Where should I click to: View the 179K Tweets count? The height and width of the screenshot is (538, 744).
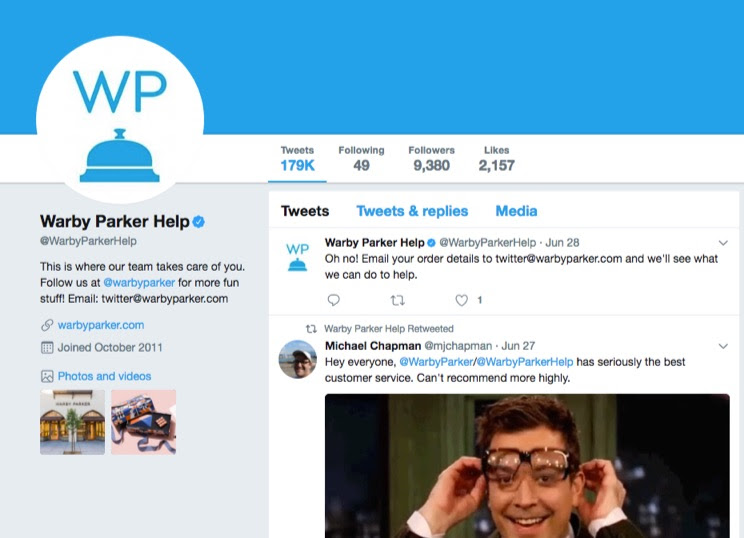297,159
